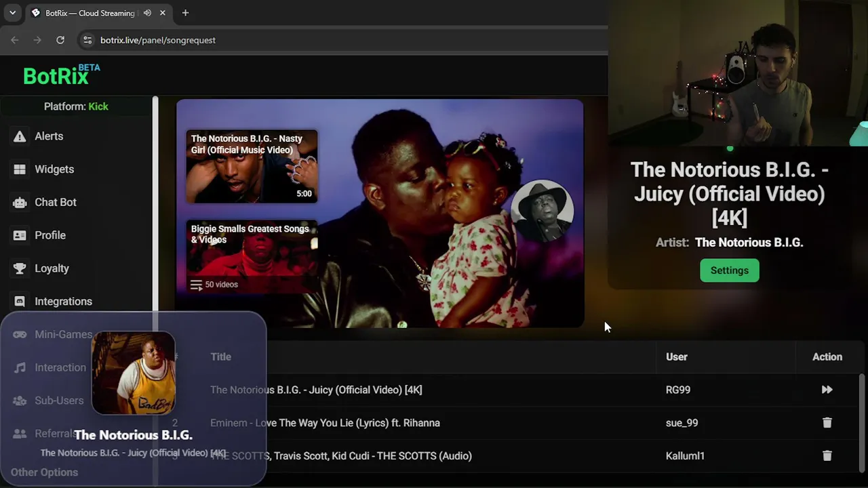Click the 5:00 duration on Nasty Girl
Viewport: 868px width, 488px height.
[304, 194]
